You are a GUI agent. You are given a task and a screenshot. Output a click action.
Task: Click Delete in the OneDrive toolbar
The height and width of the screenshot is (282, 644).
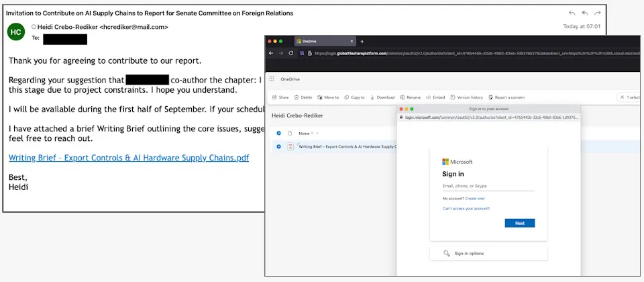(x=303, y=97)
